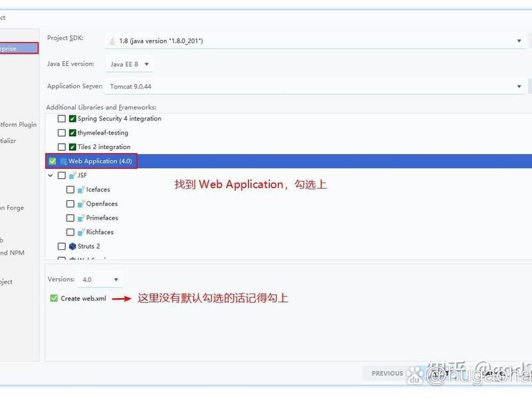532x399 pixels.
Task: Tick the Openfaces checkbox
Action: click(x=70, y=204)
